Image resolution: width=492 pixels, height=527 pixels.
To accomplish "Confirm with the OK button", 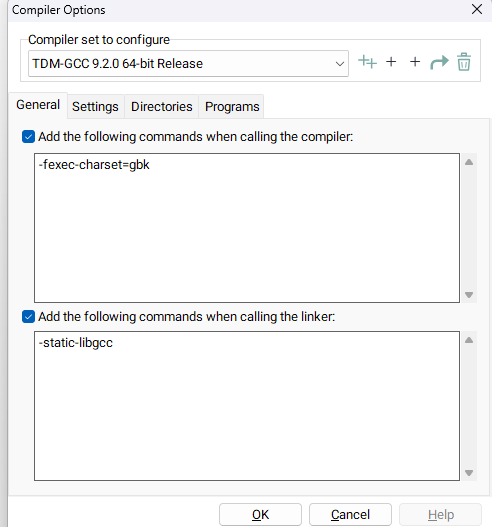I will click(260, 514).
